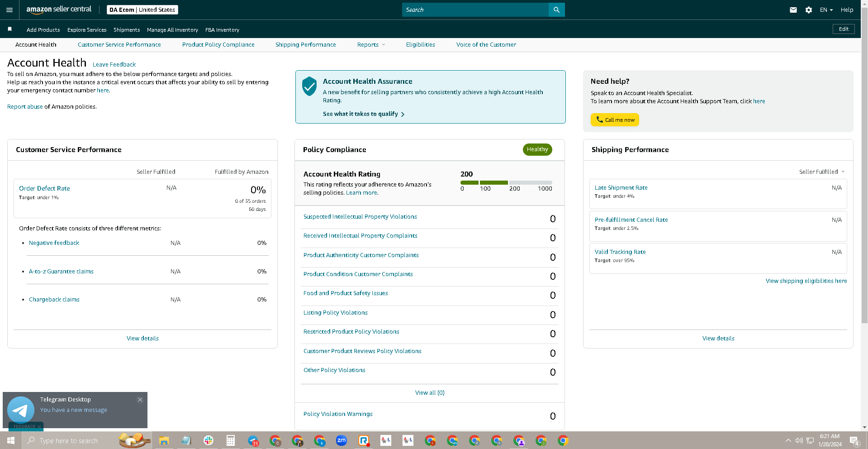The height and width of the screenshot is (449, 868).
Task: Click See what it takes to qualify
Action: point(364,114)
